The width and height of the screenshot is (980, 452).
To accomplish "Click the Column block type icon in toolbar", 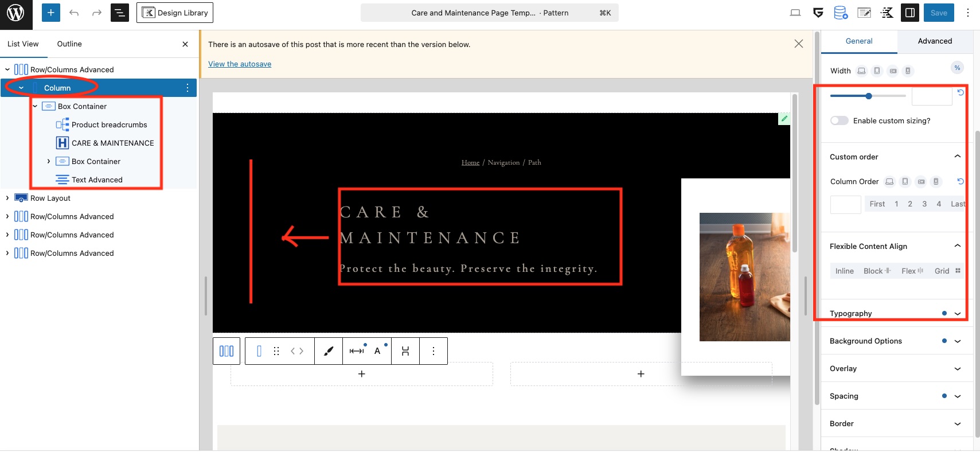I will click(x=259, y=351).
